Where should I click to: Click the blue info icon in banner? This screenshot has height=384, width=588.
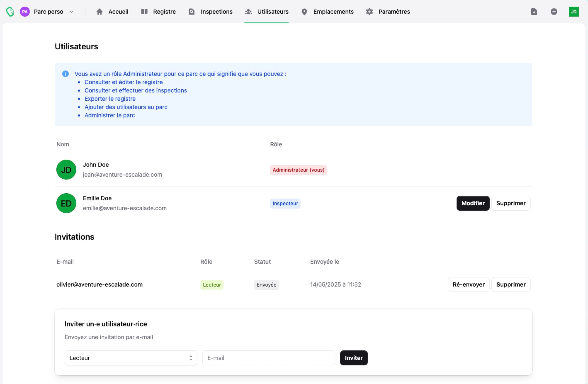coord(66,74)
